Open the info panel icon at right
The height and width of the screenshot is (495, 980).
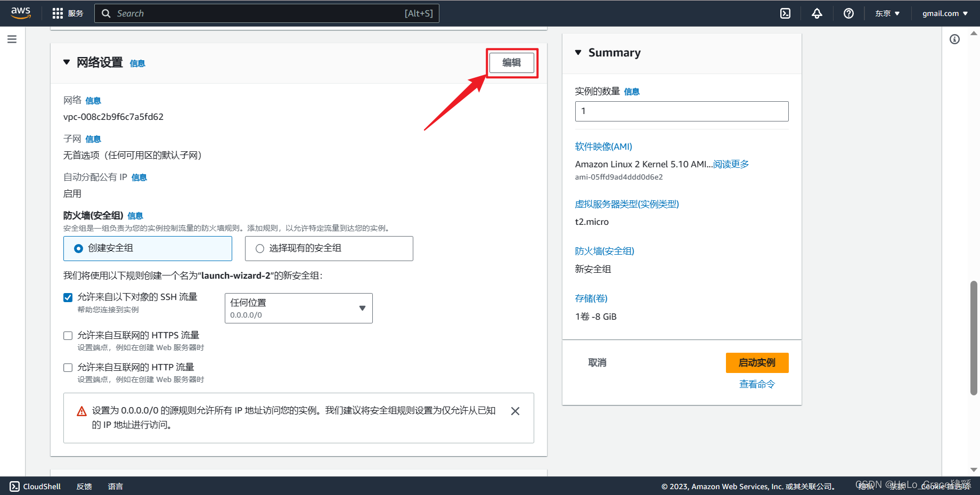point(954,39)
